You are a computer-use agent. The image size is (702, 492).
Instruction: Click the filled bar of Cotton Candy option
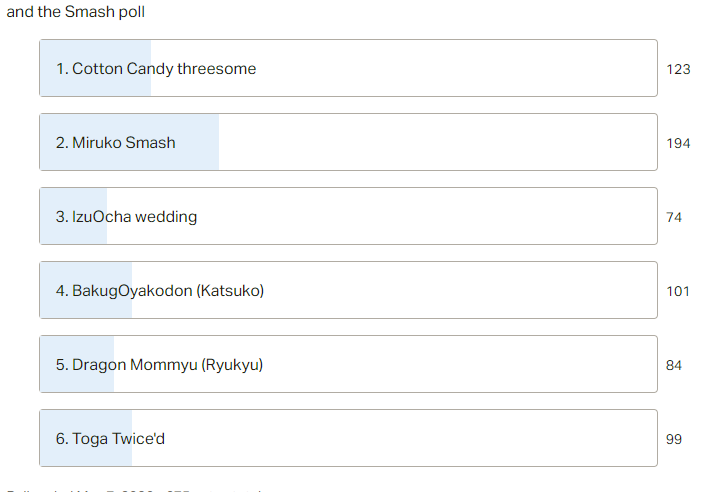click(x=95, y=68)
